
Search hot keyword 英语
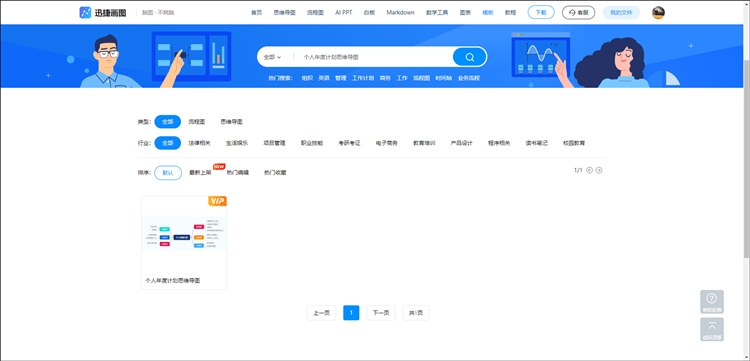[324, 78]
